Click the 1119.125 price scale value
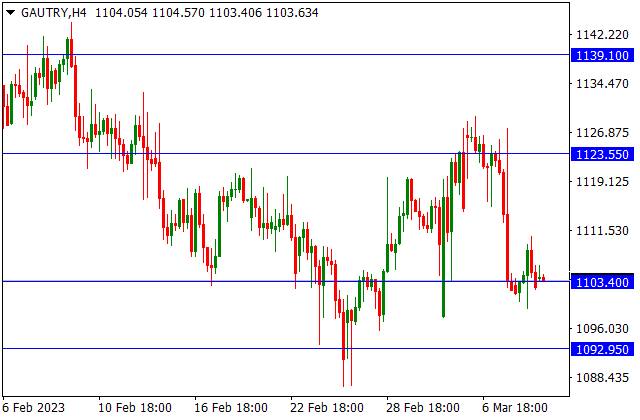 [602, 182]
